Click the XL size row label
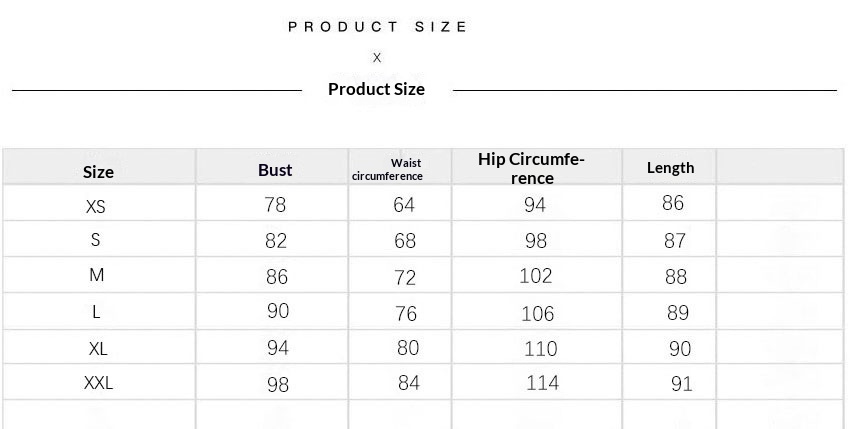 point(98,348)
